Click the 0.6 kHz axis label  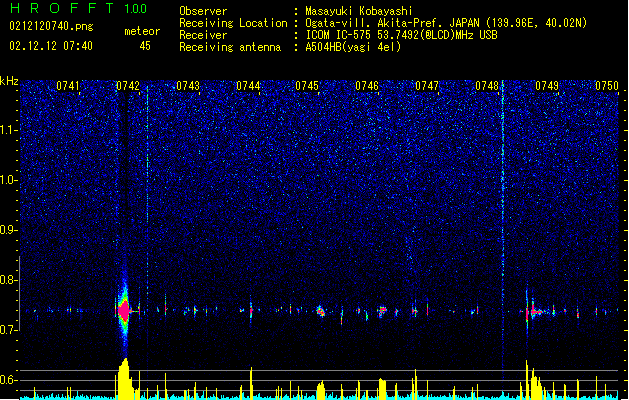8,380
